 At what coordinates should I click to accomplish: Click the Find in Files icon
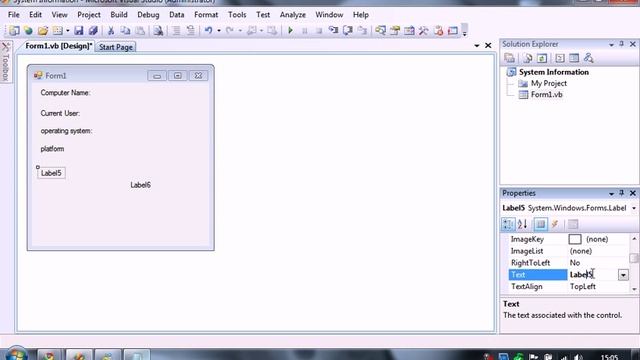[x=158, y=31]
